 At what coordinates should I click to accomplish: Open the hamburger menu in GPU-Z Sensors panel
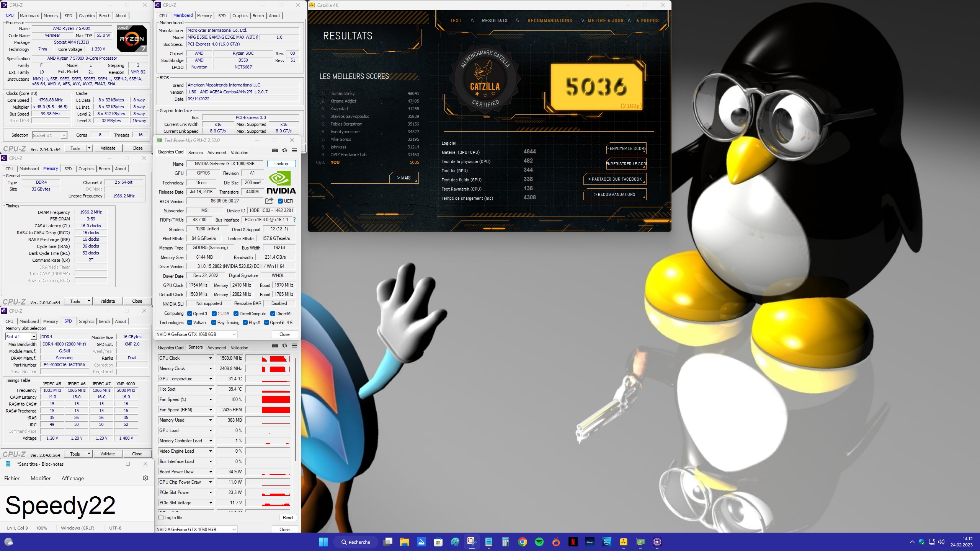click(294, 346)
